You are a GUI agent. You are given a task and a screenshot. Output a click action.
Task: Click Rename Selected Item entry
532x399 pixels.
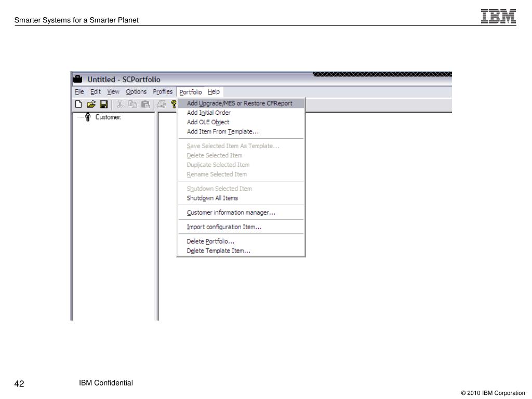(241, 175)
